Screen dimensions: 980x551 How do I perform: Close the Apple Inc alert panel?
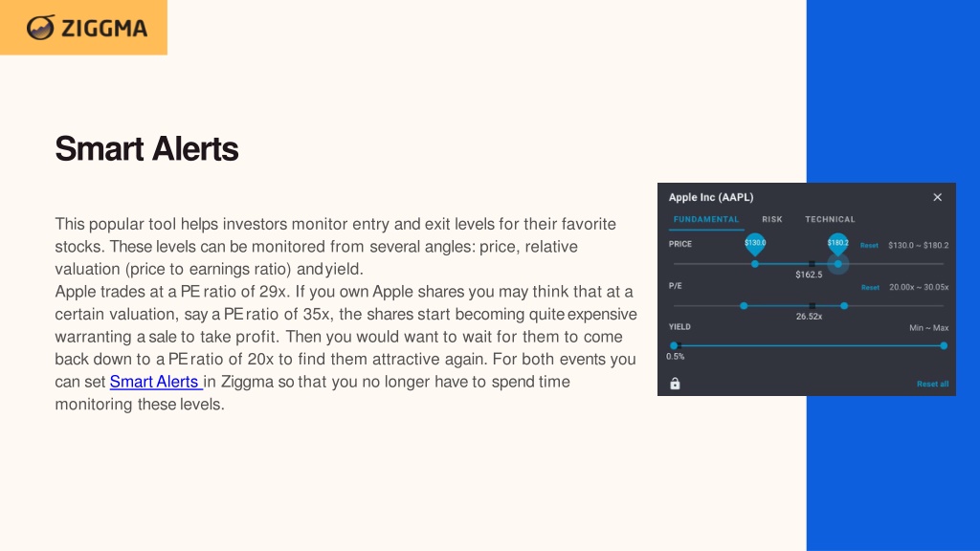pos(938,197)
